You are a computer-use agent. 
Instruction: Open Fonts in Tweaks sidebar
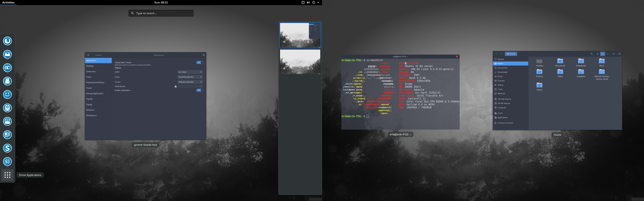(98, 77)
